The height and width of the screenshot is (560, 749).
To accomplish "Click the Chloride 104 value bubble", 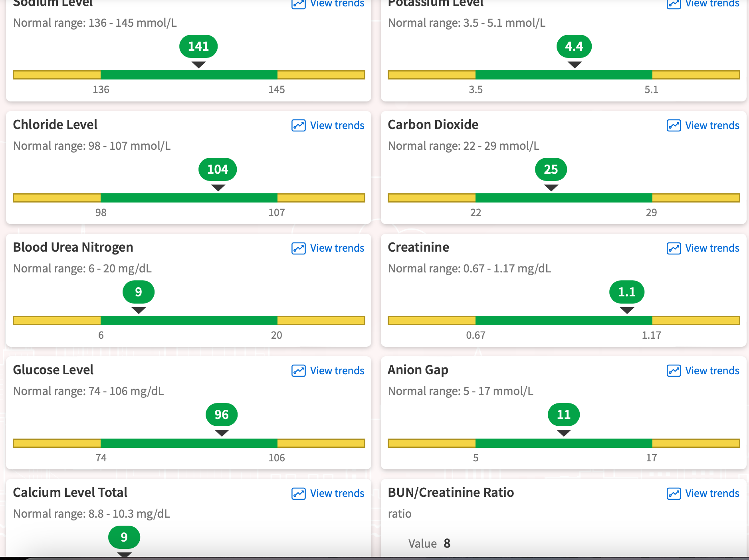I will pyautogui.click(x=218, y=169).
